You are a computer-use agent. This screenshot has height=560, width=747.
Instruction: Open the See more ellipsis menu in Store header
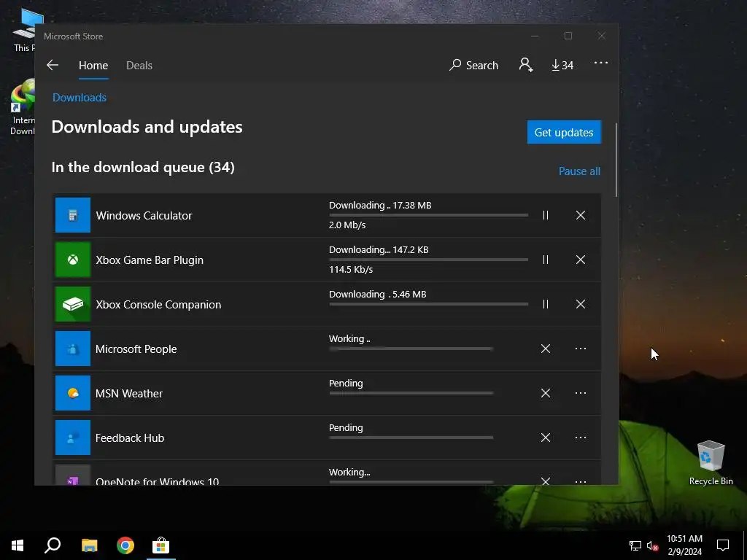(x=601, y=63)
